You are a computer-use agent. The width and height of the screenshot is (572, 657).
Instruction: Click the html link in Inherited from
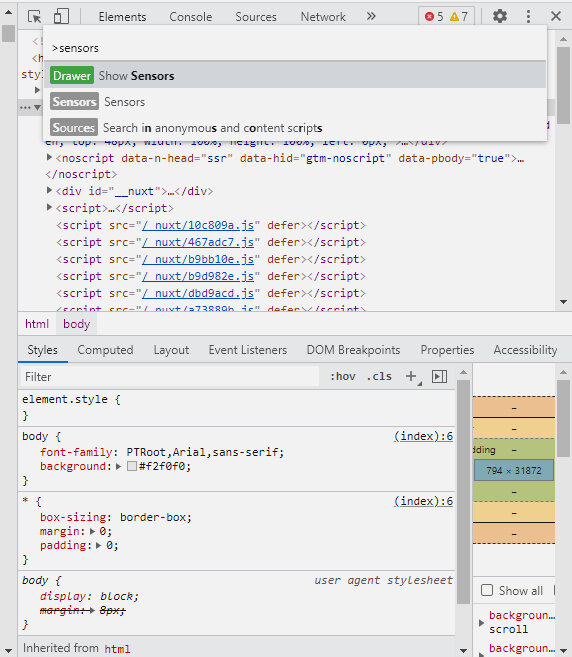click(117, 649)
